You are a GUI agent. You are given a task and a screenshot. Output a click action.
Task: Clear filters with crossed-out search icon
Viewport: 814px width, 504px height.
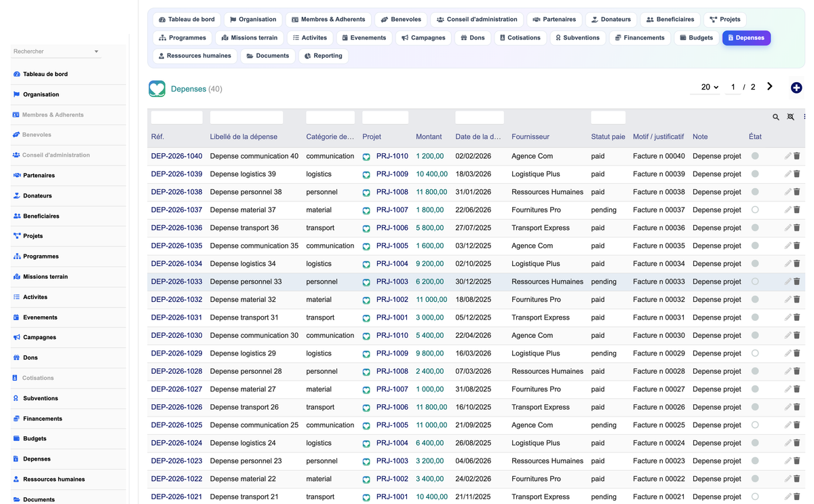(x=791, y=117)
